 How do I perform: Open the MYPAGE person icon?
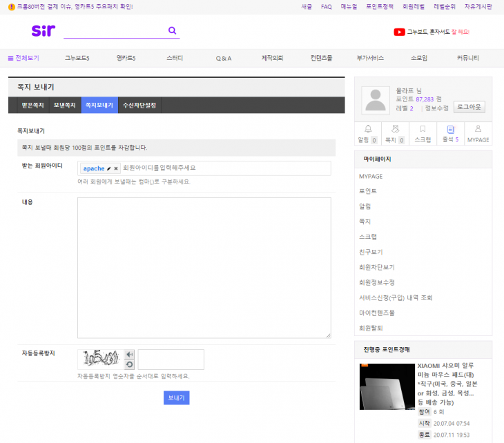point(478,129)
